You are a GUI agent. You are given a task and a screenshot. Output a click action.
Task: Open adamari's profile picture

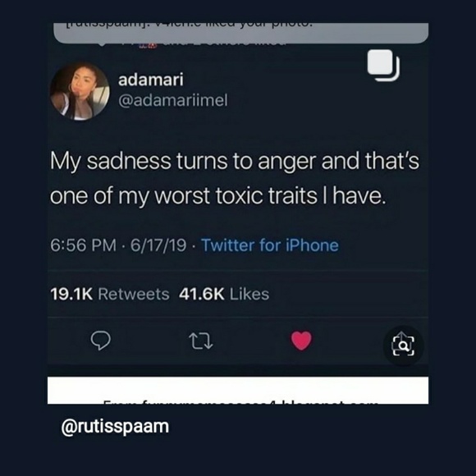click(x=80, y=91)
